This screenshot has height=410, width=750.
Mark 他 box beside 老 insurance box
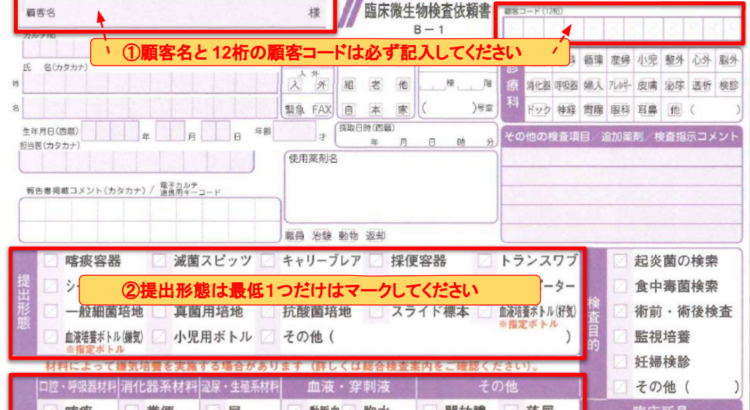point(403,85)
